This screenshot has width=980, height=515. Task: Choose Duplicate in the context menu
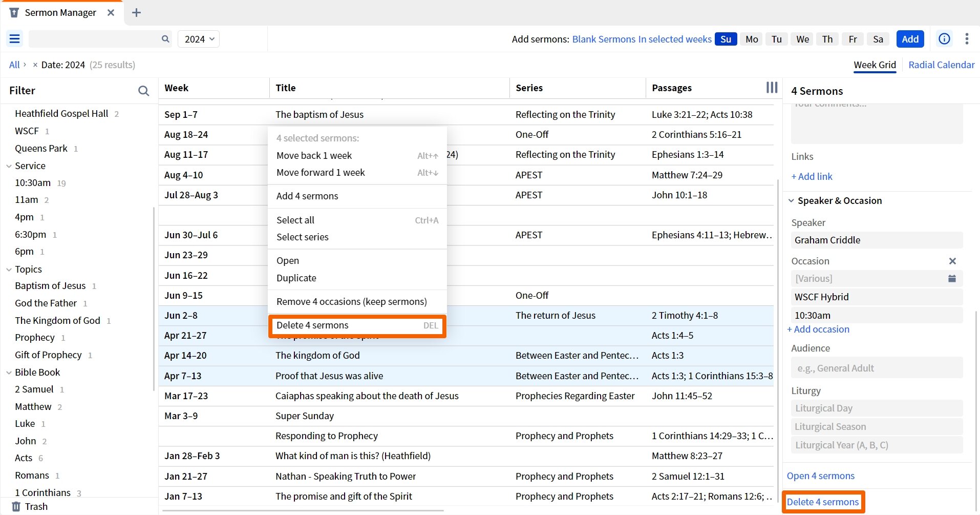tap(357, 278)
